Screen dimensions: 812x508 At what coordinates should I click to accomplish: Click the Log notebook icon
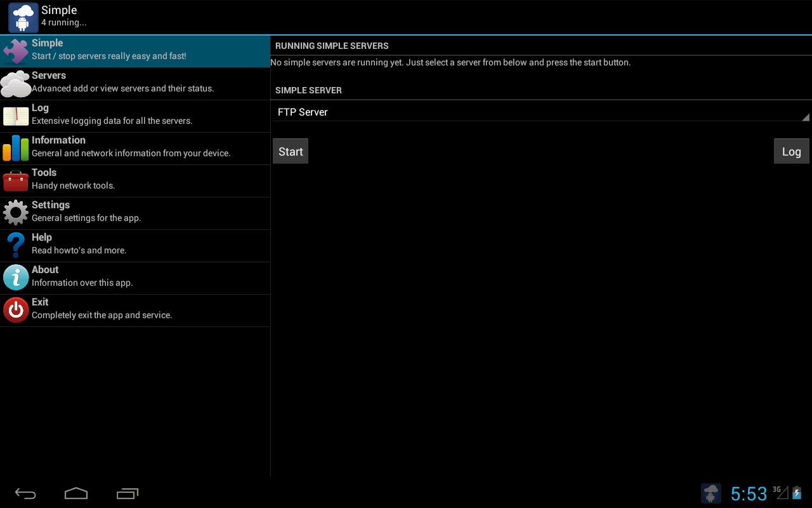point(16,116)
